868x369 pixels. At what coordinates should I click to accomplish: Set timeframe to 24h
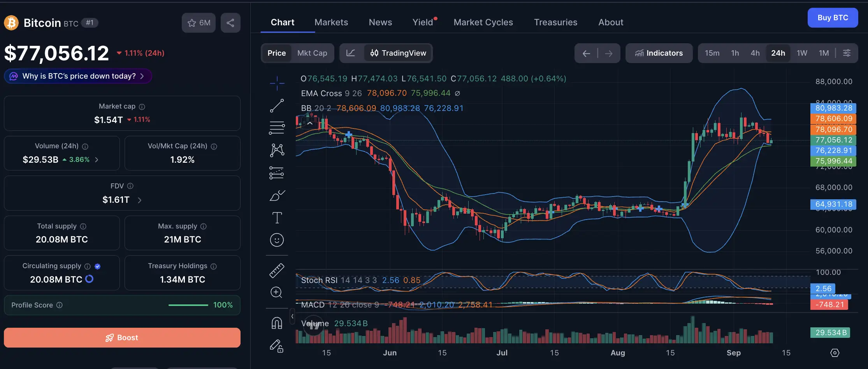[x=778, y=53]
